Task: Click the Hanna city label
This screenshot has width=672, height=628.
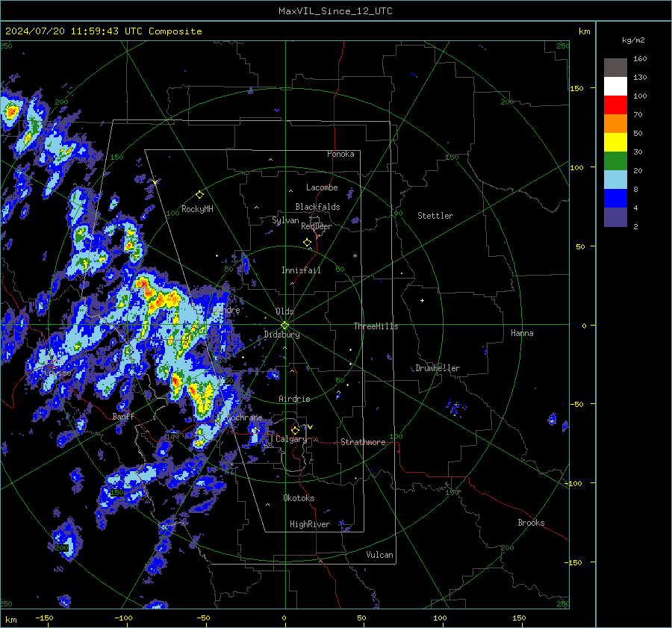Action: pyautogui.click(x=522, y=333)
